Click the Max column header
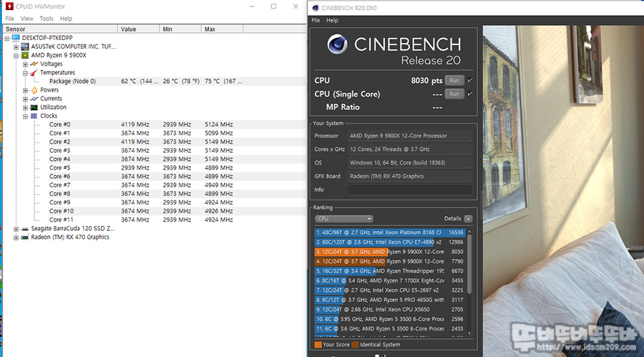The width and height of the screenshot is (644, 357). tap(223, 29)
